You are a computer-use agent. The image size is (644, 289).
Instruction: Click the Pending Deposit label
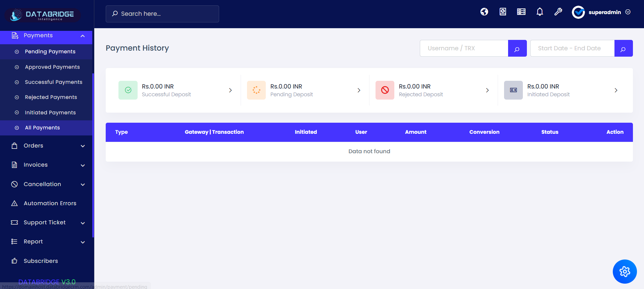pyautogui.click(x=292, y=95)
